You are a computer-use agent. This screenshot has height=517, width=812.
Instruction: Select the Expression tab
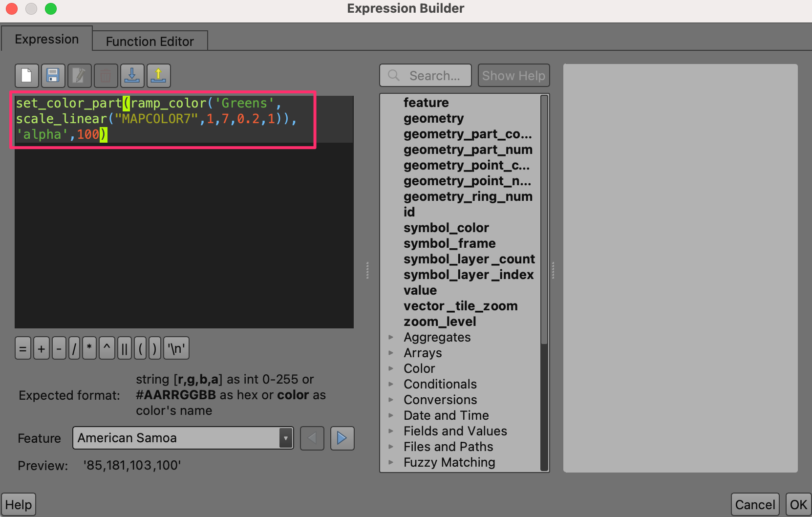point(46,40)
